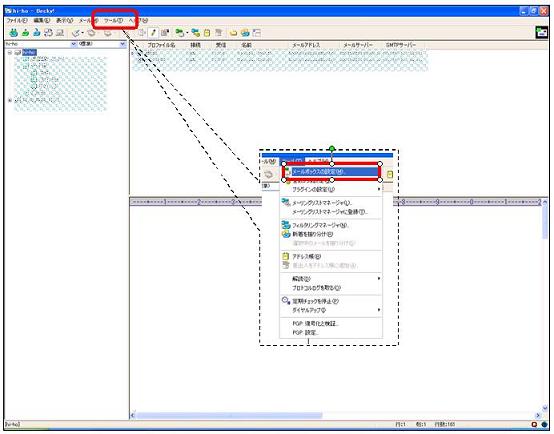Click the yellow address book toolbar icon
The width and height of the screenshot is (554, 434).
207,33
